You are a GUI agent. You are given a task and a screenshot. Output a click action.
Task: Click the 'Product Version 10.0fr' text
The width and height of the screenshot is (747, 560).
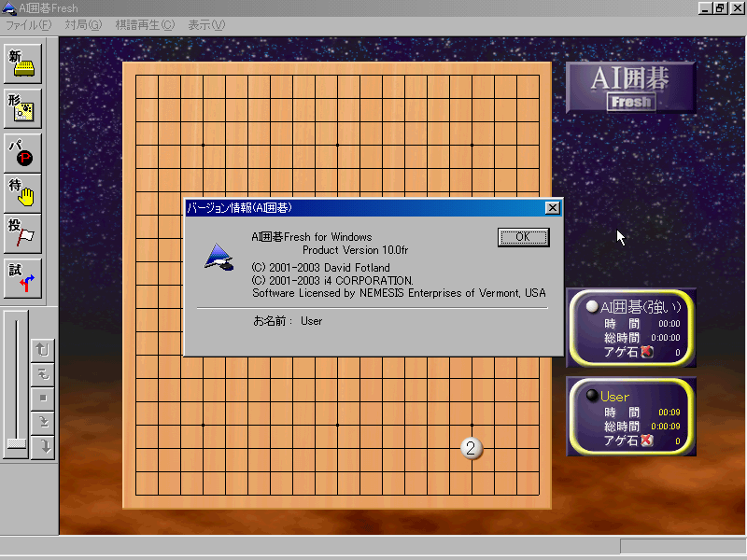pyautogui.click(x=356, y=250)
